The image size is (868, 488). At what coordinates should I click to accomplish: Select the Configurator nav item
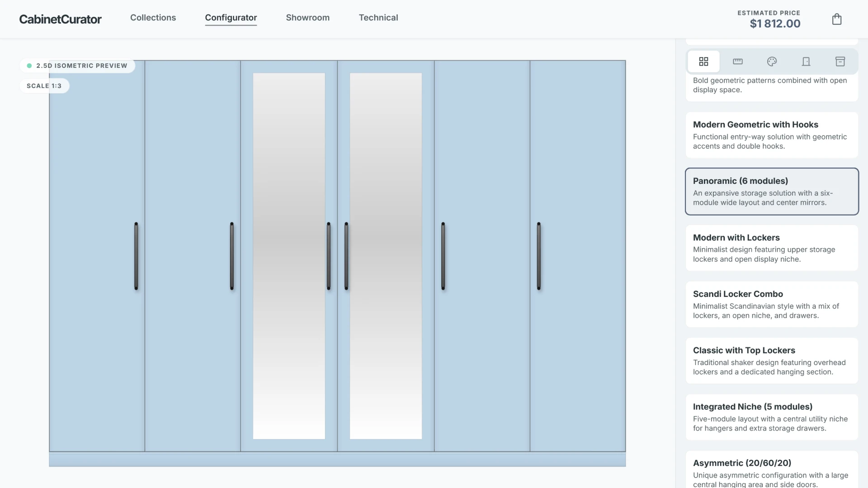tap(231, 18)
